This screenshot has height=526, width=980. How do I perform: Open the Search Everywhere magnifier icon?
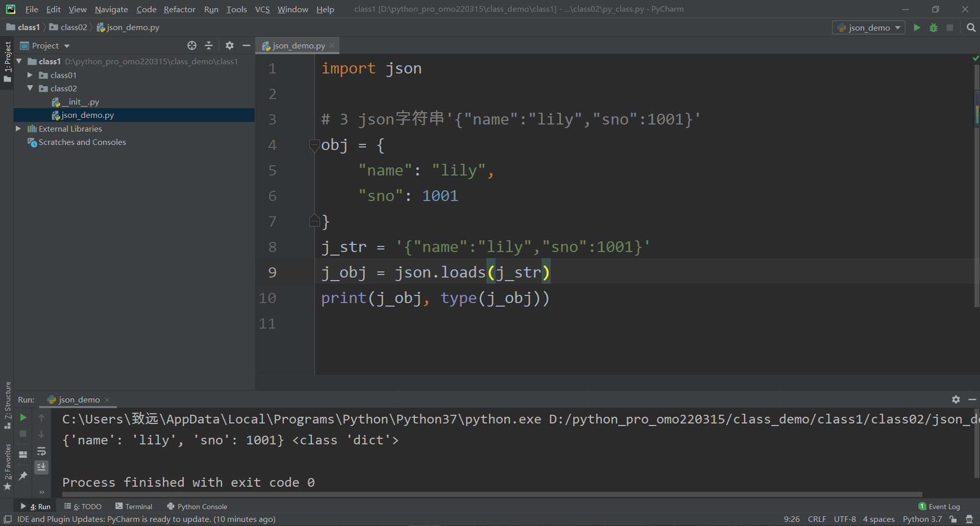(971, 28)
